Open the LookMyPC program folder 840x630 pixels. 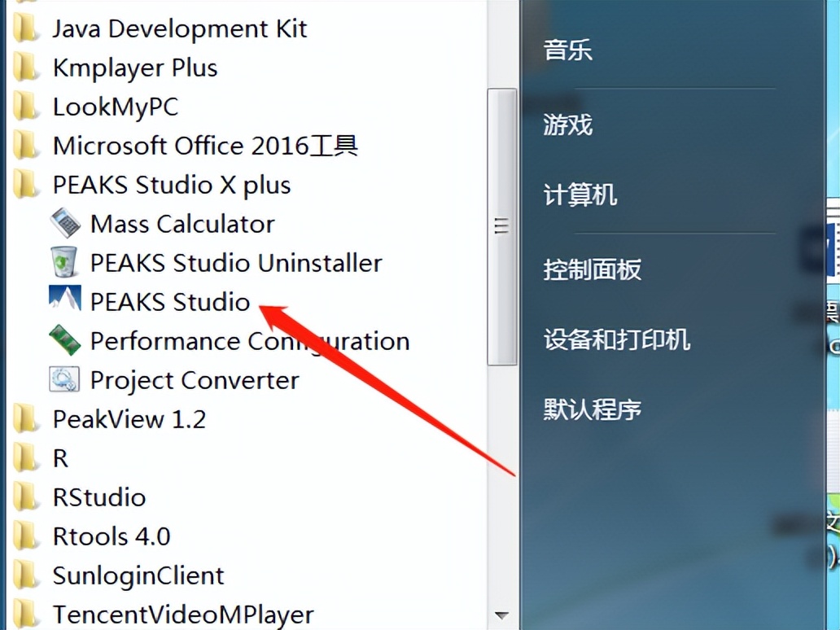[x=115, y=107]
